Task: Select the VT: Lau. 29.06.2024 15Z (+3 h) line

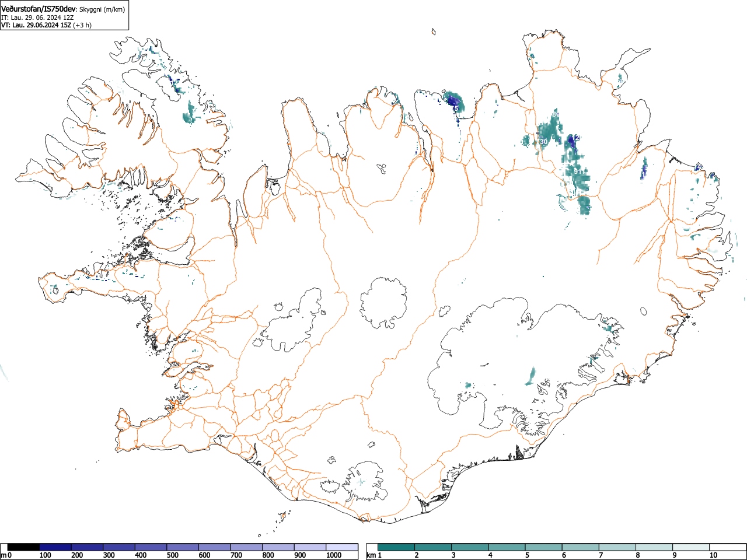Action: point(46,25)
